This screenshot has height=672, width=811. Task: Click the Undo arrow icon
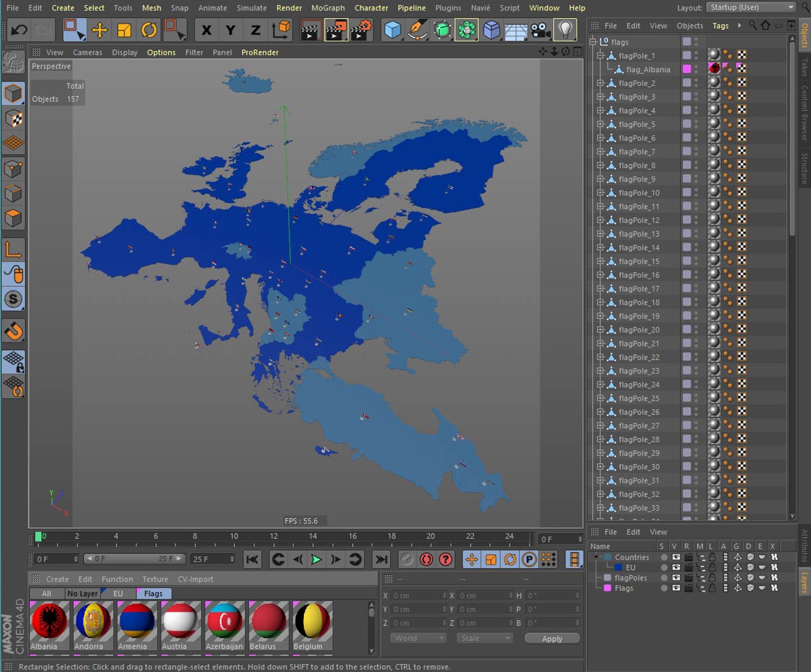(19, 29)
